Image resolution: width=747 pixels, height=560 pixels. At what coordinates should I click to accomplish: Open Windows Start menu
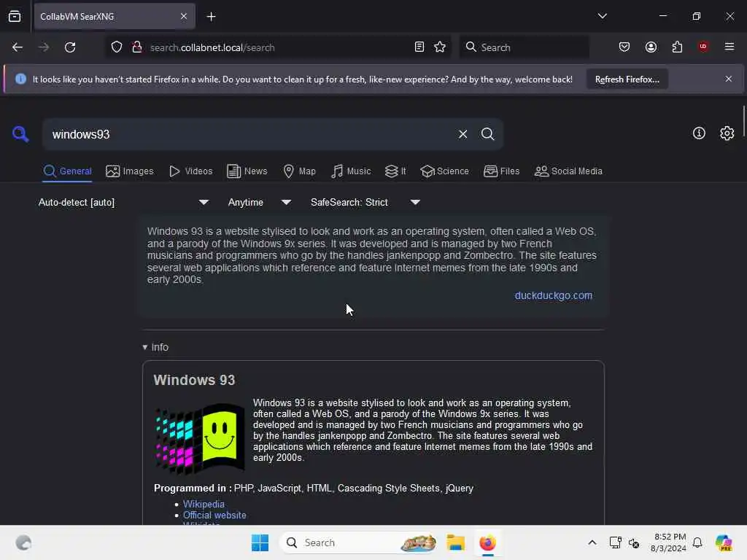(260, 542)
